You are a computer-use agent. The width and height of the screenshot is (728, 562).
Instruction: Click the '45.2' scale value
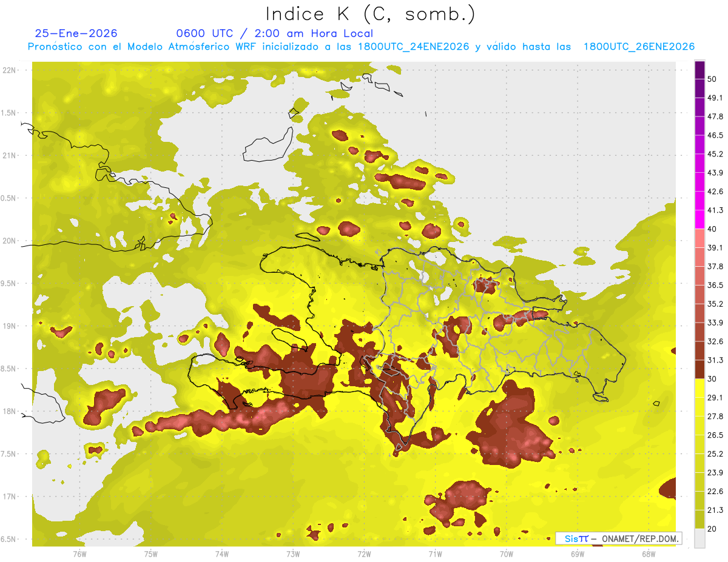715,154
